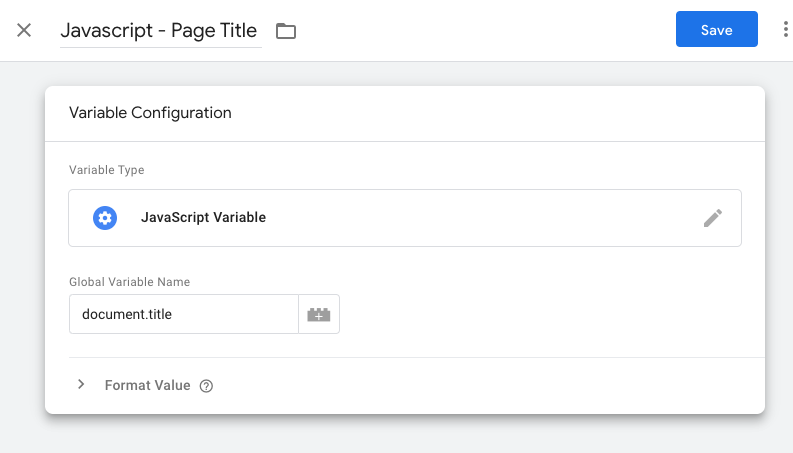The image size is (793, 453).
Task: Click the "Javascript - Page Title" name field
Action: point(160,31)
